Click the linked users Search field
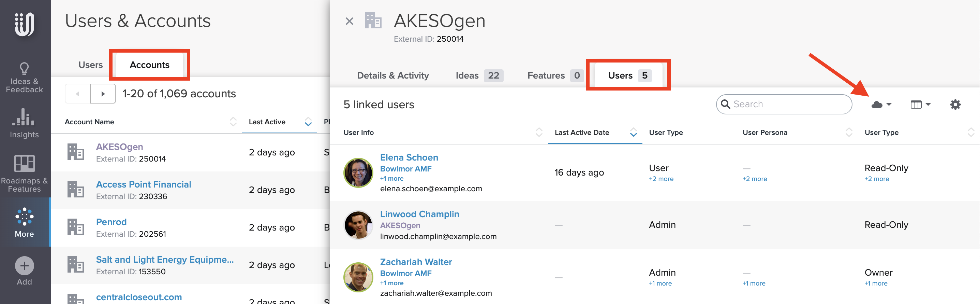 pos(787,105)
